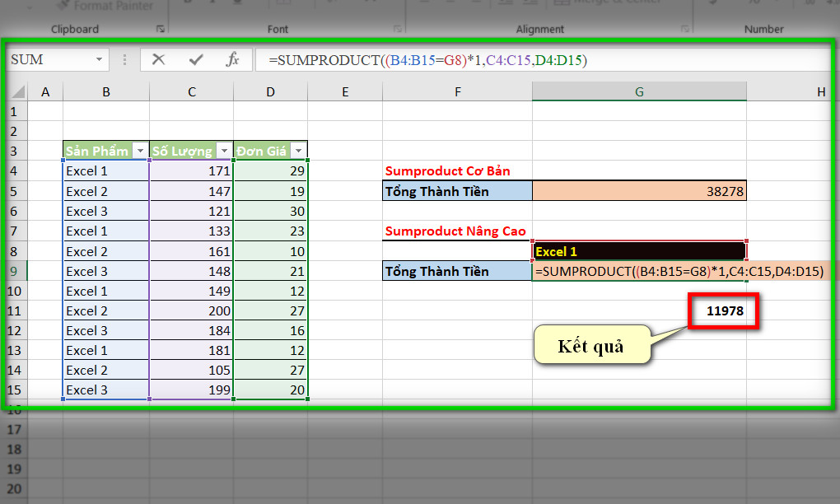Click the Tổng Thành Tiền label in row 9
The height and width of the screenshot is (504, 840).
458,271
